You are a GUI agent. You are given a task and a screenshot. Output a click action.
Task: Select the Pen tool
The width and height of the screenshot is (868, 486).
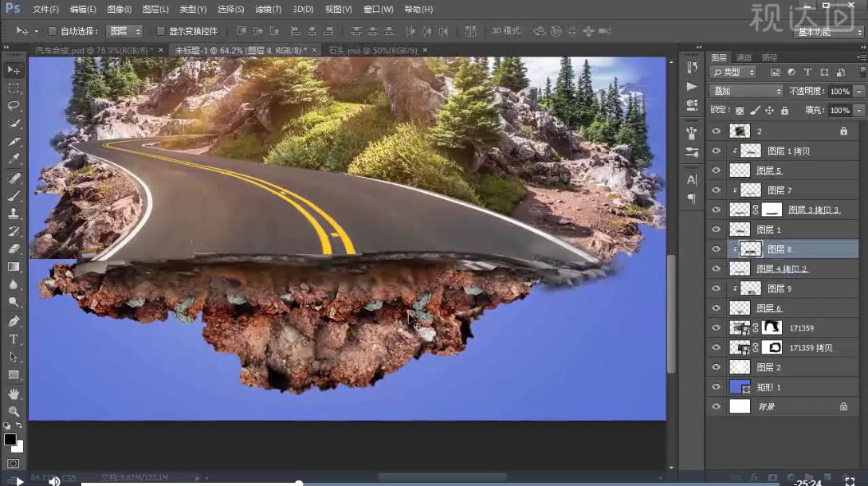14,321
